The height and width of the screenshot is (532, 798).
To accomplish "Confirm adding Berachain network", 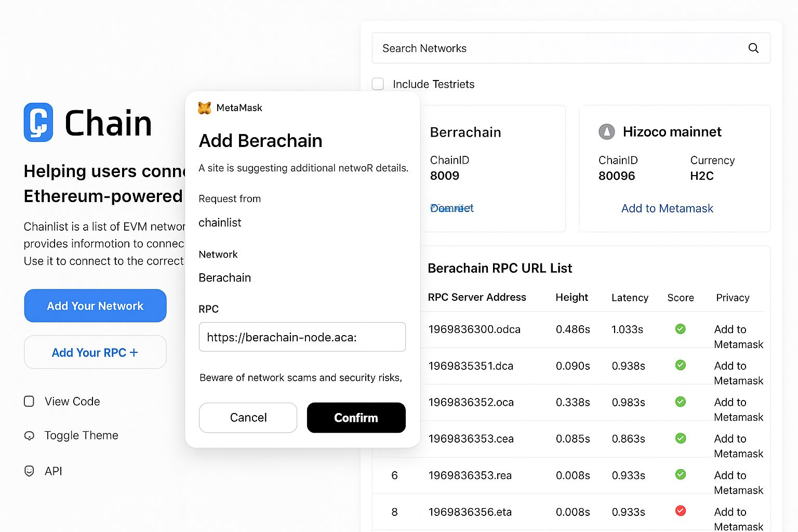I will 356,418.
